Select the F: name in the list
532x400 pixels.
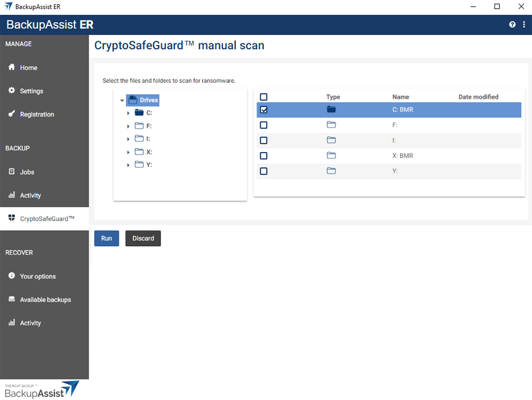point(395,125)
